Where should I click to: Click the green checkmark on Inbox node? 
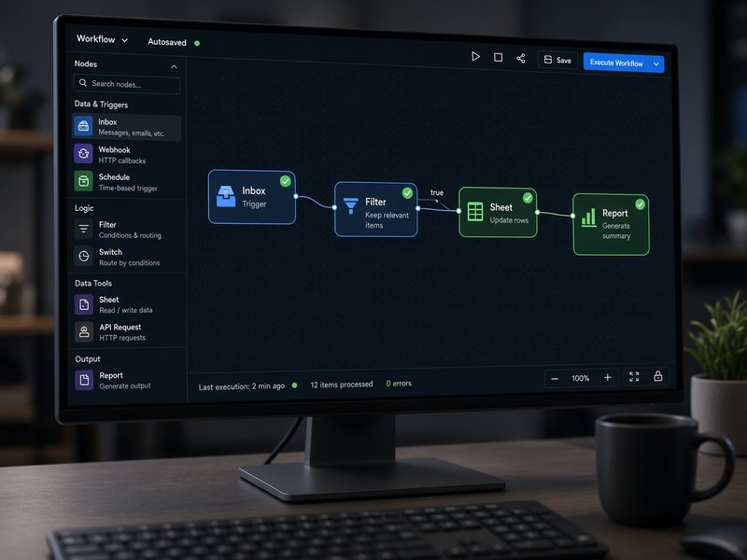[286, 181]
